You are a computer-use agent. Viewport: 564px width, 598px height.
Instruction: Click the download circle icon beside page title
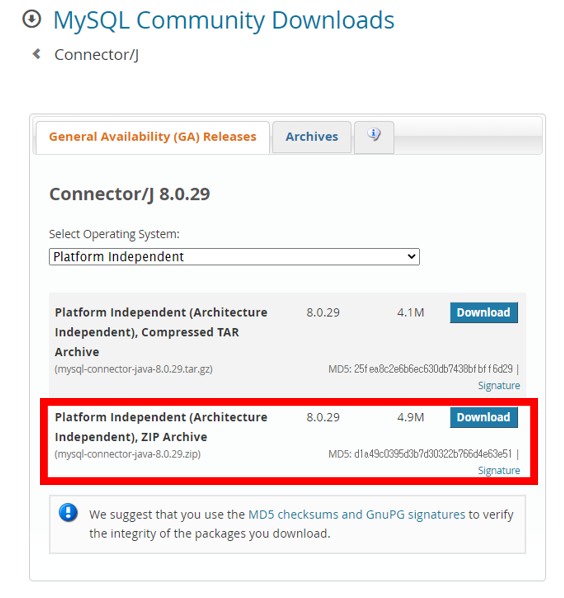point(32,19)
